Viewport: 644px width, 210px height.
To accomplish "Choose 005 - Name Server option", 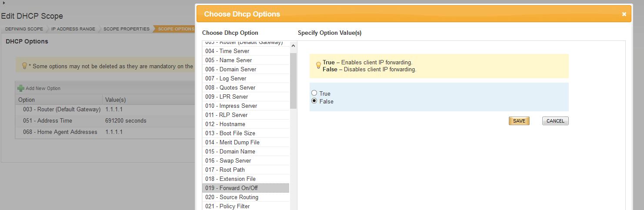I will (x=246, y=60).
